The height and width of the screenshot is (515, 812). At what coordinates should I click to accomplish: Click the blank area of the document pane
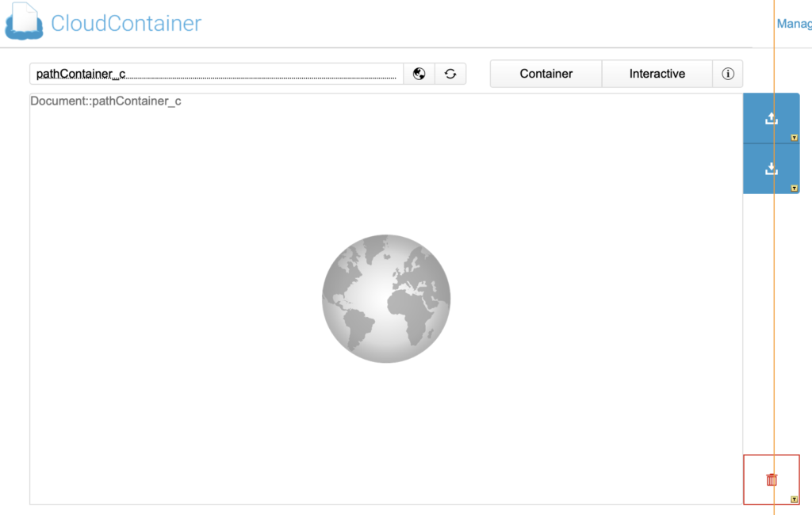pos(198,357)
